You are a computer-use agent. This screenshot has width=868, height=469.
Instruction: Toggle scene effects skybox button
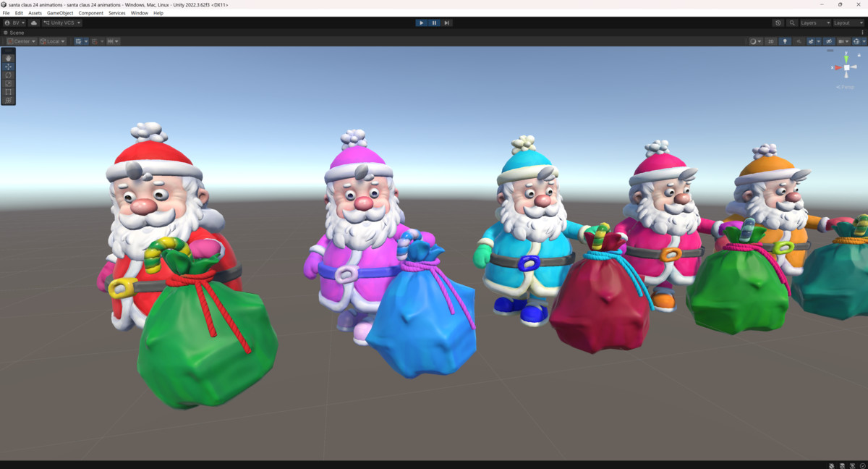coord(811,41)
